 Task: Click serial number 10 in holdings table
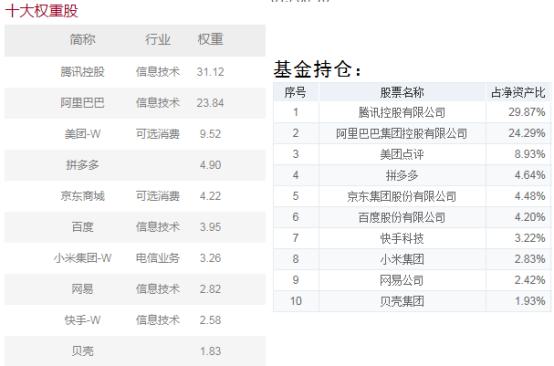(x=296, y=301)
